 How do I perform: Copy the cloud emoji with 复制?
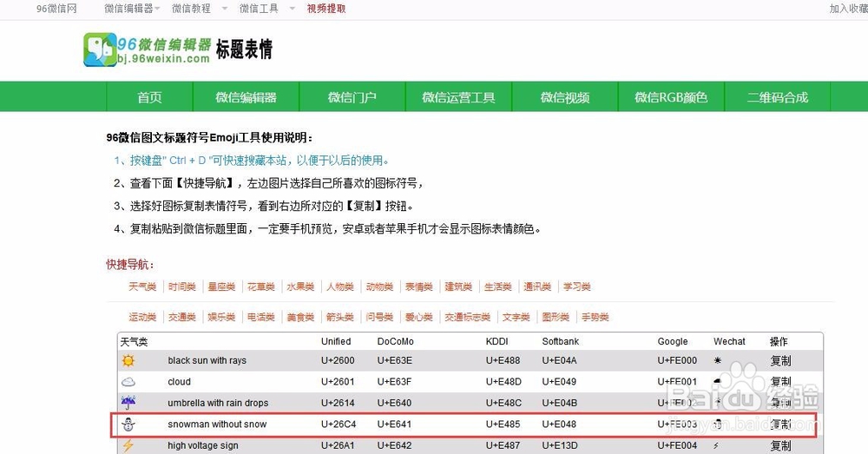click(x=780, y=381)
